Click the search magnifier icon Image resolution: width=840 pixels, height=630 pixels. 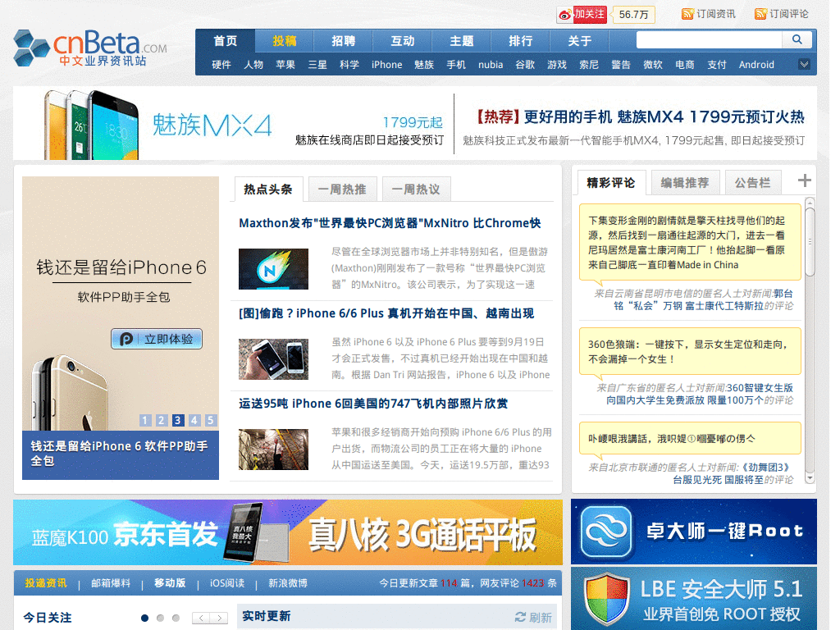tap(797, 39)
